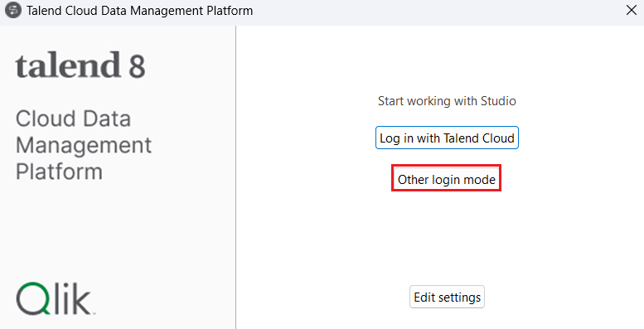The width and height of the screenshot is (644, 329).
Task: Click the "Cloud Data Management Platform" text in the left panel
Action: point(84,145)
